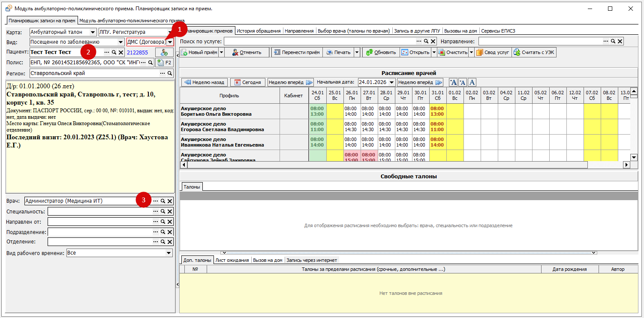Open the Начальная дата date dropdown
Image resolution: width=644 pixels, height=318 pixels.
(x=391, y=82)
